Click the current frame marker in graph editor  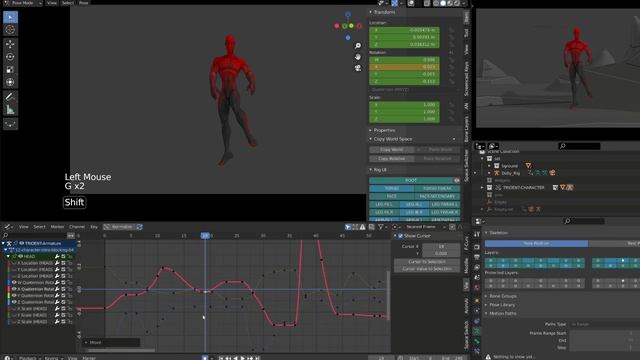click(205, 236)
